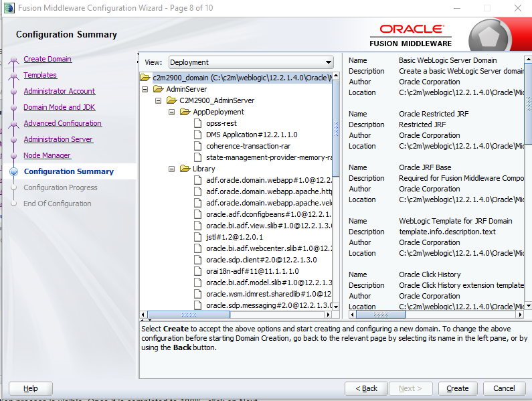The image size is (532, 401).
Task: Click the 'Oracle Restricted JRF' template name
Action: click(434, 114)
